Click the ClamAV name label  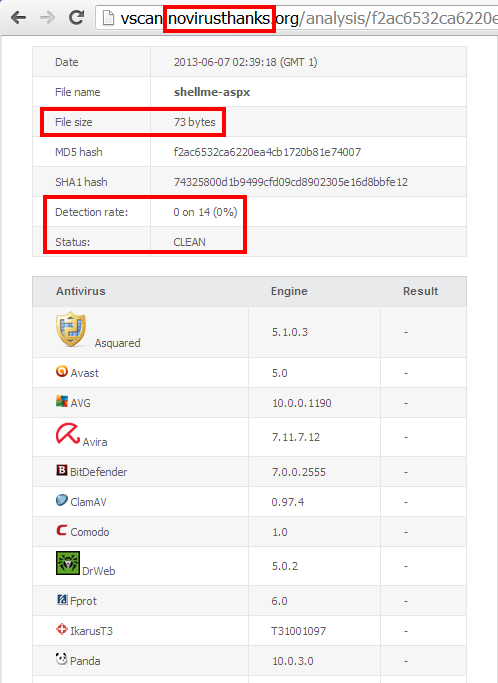point(88,502)
